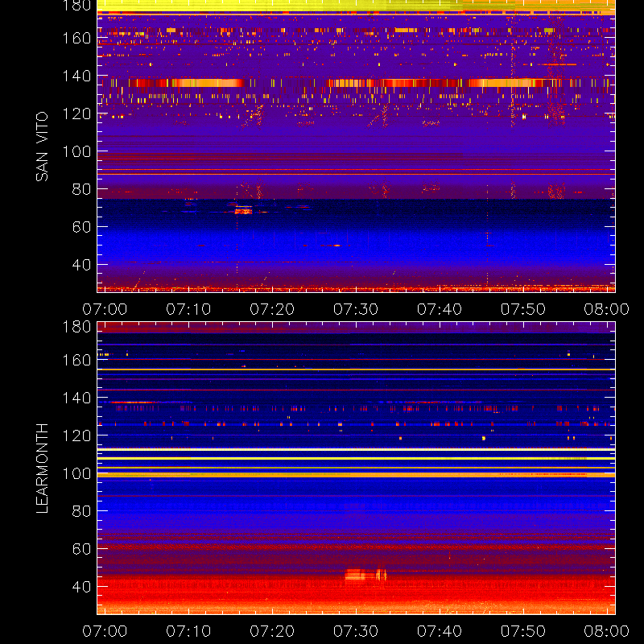This screenshot has width=644, height=644.
Task: Select the 120 frequency label on San Vito plot
Action: click(x=76, y=114)
